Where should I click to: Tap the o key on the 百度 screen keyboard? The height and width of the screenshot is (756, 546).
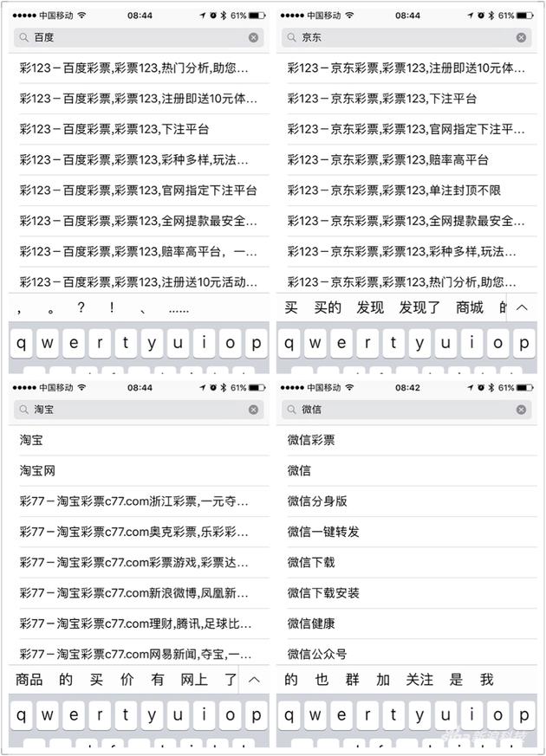[x=230, y=343]
